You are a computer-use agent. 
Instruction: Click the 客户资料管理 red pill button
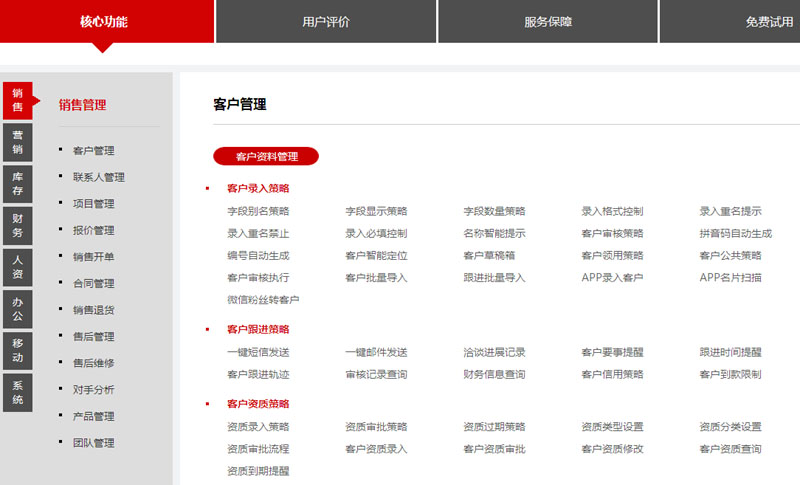coord(266,156)
